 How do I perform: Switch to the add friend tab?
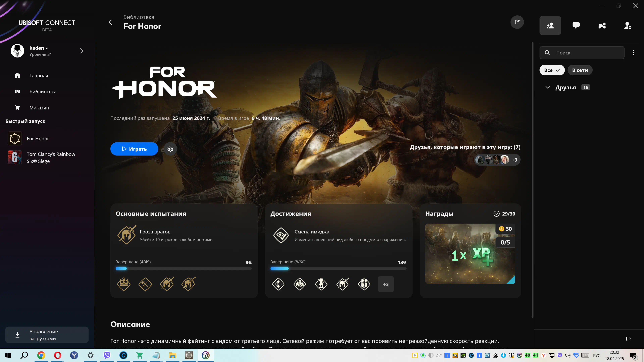(x=628, y=25)
